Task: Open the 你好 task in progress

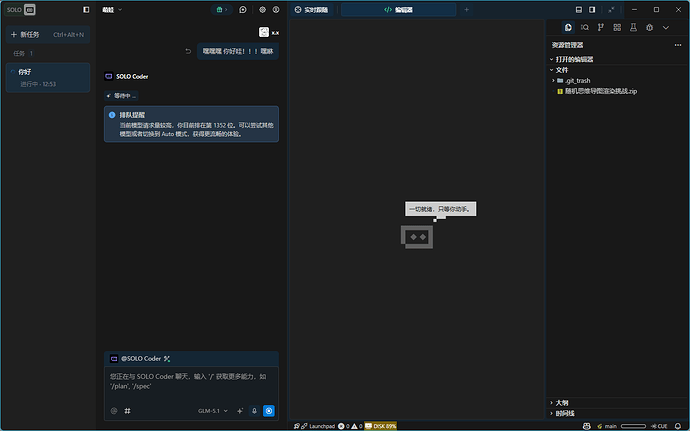Action: click(48, 77)
